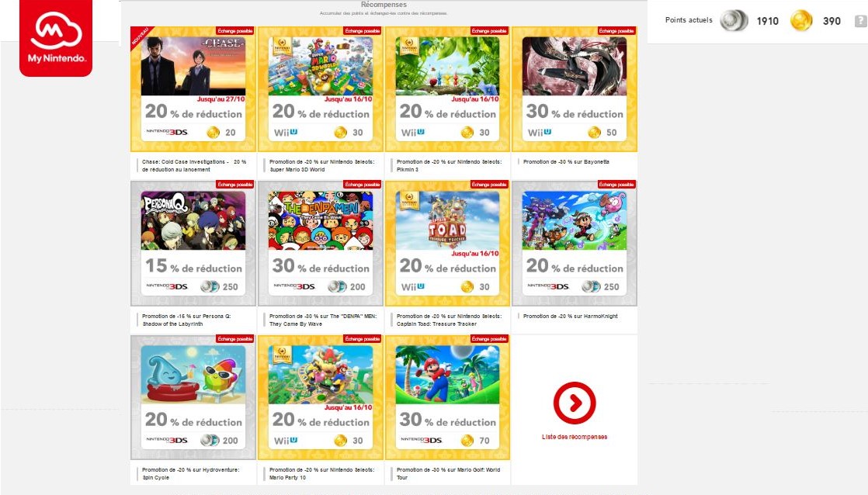Open Mario Golf World Tour reward card

tap(447, 397)
